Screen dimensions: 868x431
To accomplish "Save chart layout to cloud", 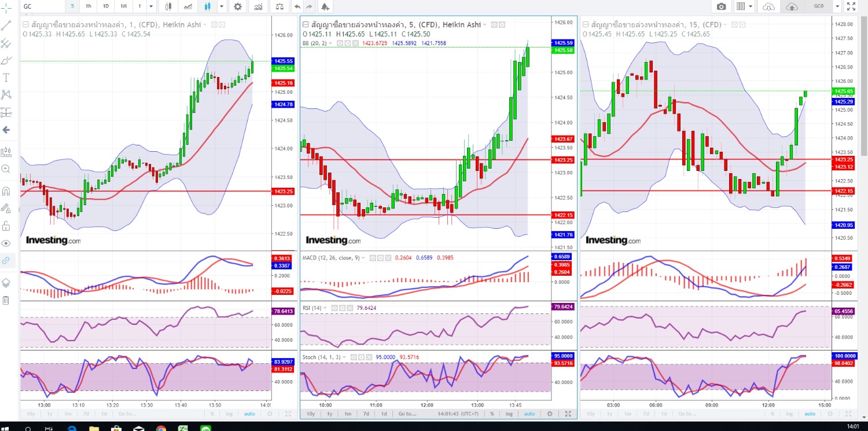I will tap(792, 6).
